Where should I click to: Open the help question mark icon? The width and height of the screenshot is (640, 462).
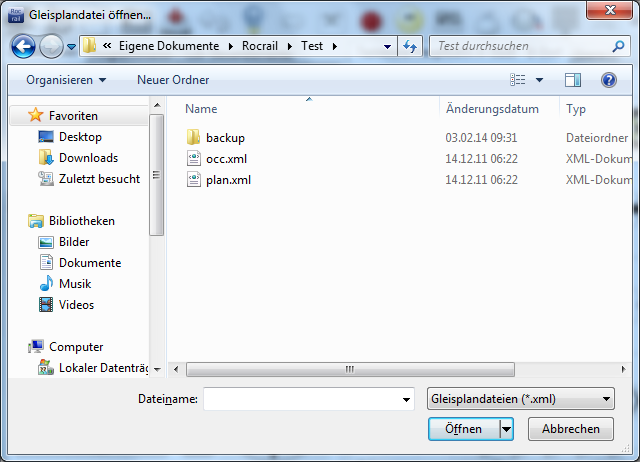click(607, 80)
